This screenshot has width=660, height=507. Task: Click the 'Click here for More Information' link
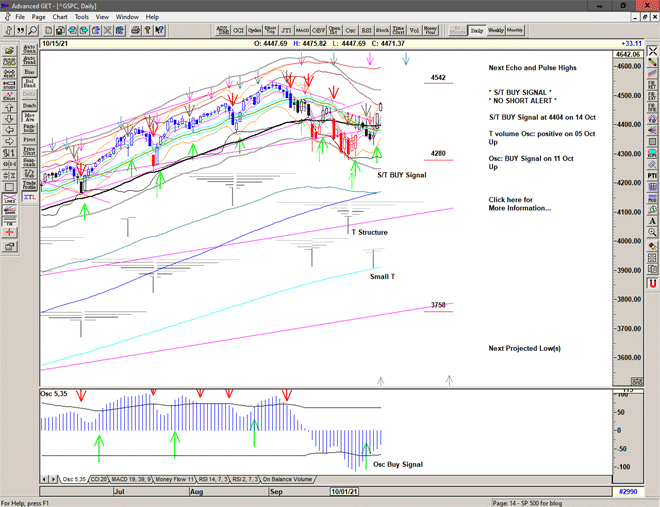click(x=519, y=204)
